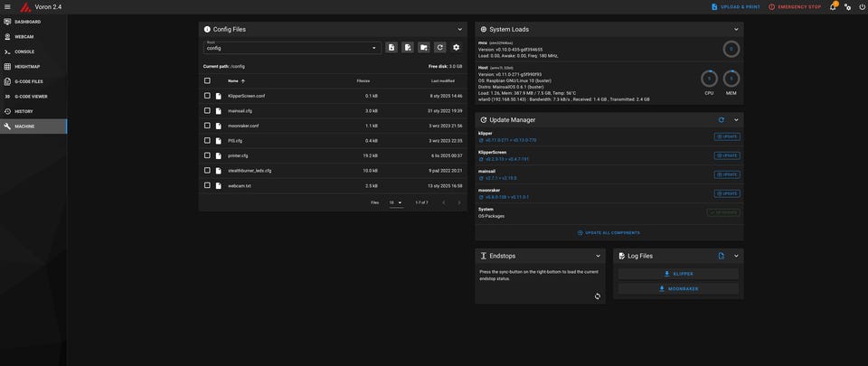Image resolution: width=868 pixels, height=366 pixels.
Task: Open the files-per-page dropdown
Action: tap(395, 203)
